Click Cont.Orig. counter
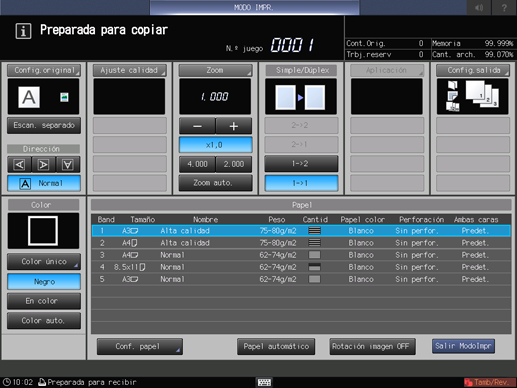Image resolution: width=517 pixels, height=388 pixels. [385, 43]
